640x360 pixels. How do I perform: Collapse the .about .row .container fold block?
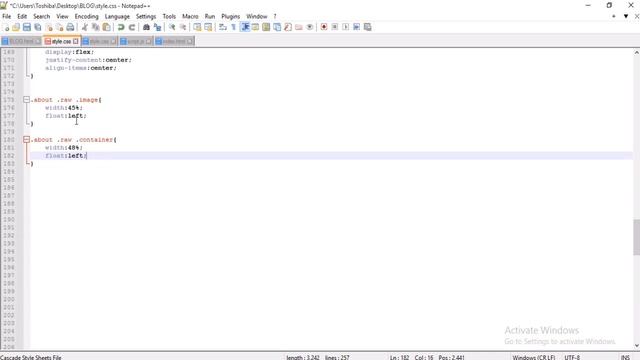coord(27,140)
